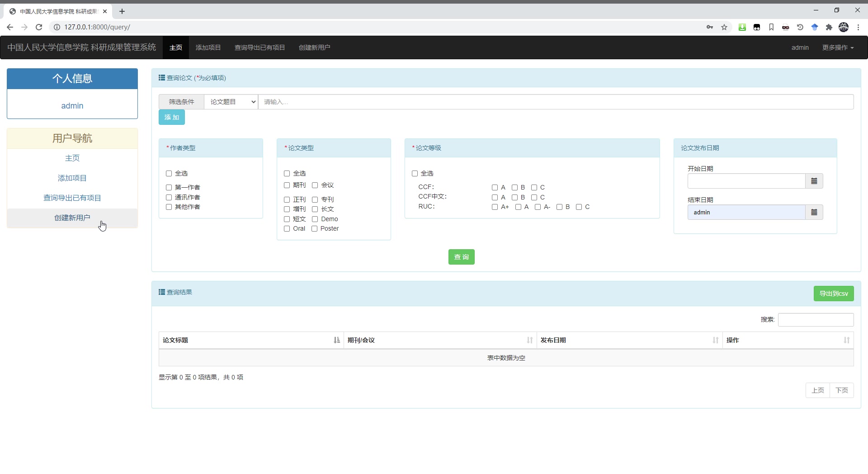Focus the 开始日期 input field
This screenshot has width=868, height=474.
point(746,181)
